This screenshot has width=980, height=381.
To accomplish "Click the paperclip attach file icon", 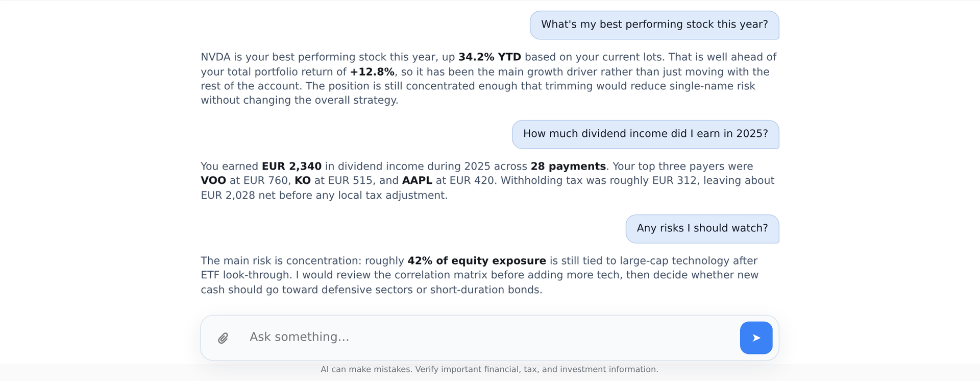I will coord(223,338).
